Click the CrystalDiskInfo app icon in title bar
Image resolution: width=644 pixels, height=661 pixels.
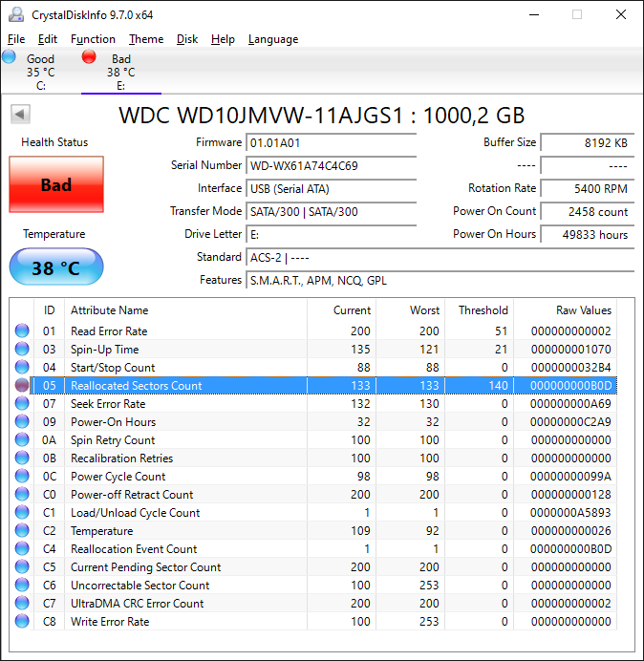(16, 14)
